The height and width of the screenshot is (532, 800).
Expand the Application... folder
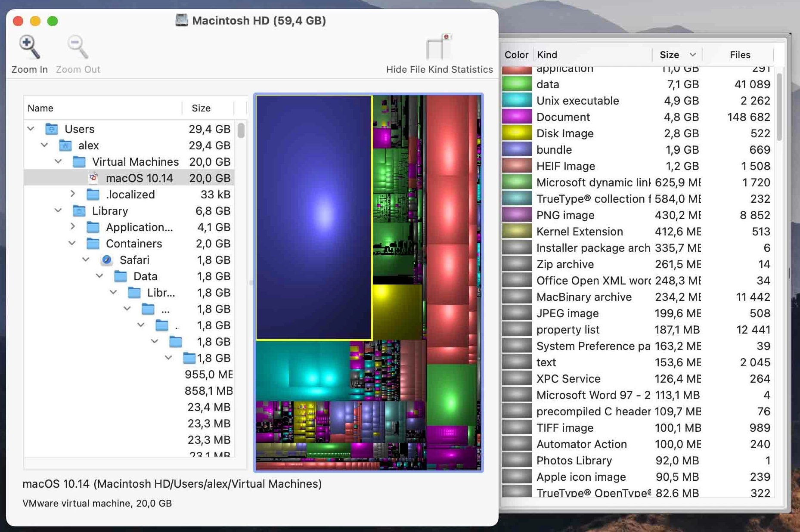click(72, 227)
